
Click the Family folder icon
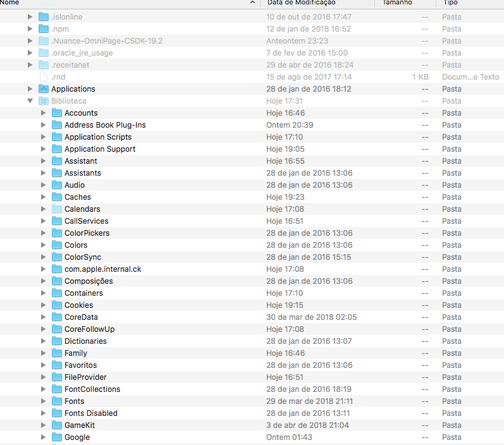(57, 353)
